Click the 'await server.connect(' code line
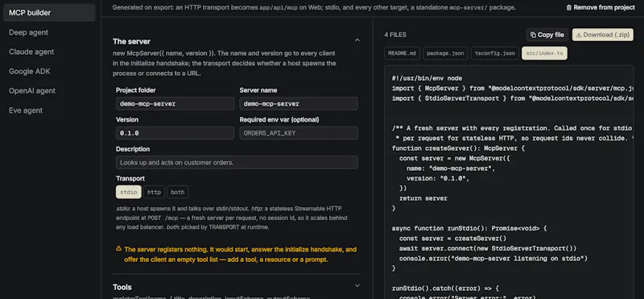The width and height of the screenshot is (644, 299). point(488,248)
